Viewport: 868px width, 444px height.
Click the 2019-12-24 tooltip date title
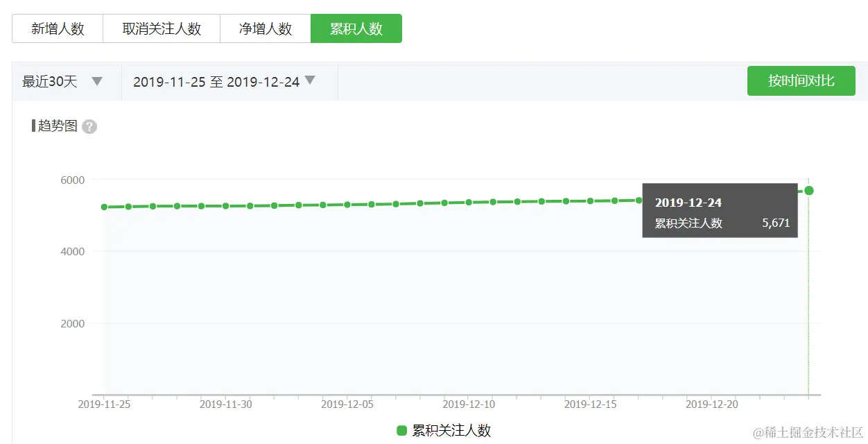pyautogui.click(x=688, y=203)
